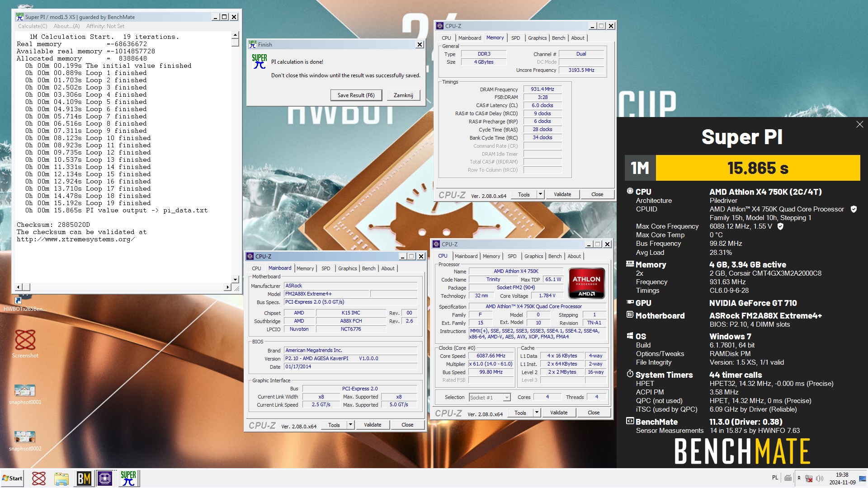Show hidden system tray icons

[799, 478]
